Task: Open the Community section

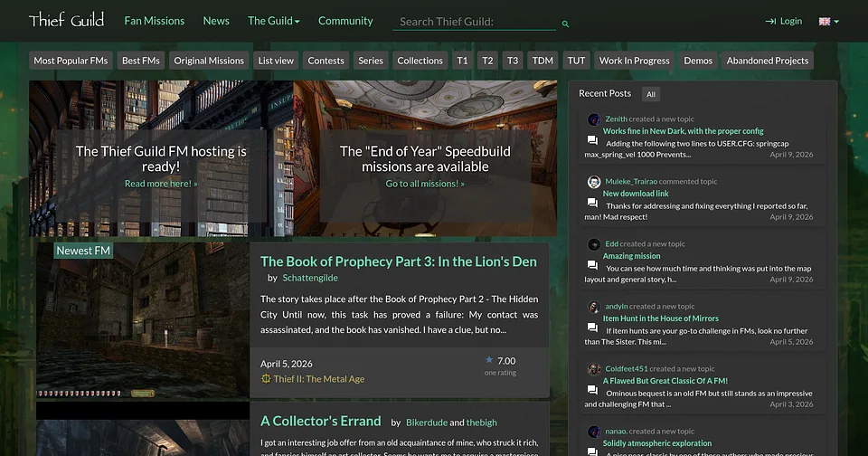Action: click(x=345, y=21)
